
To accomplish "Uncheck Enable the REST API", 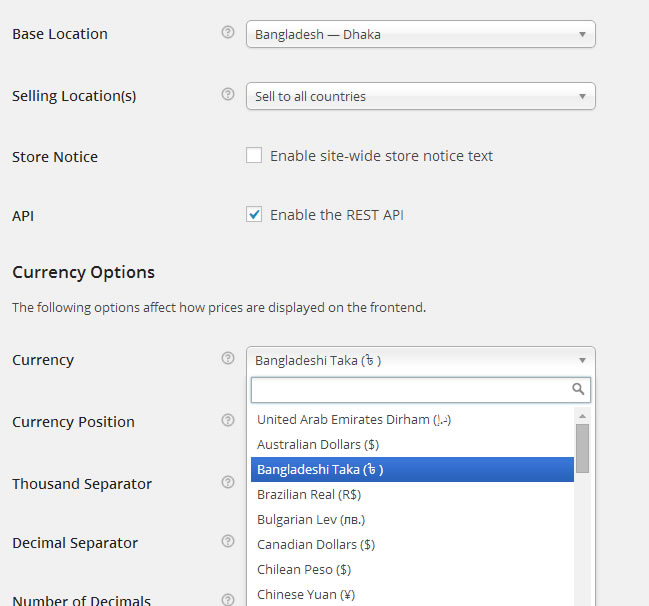I will [254, 214].
